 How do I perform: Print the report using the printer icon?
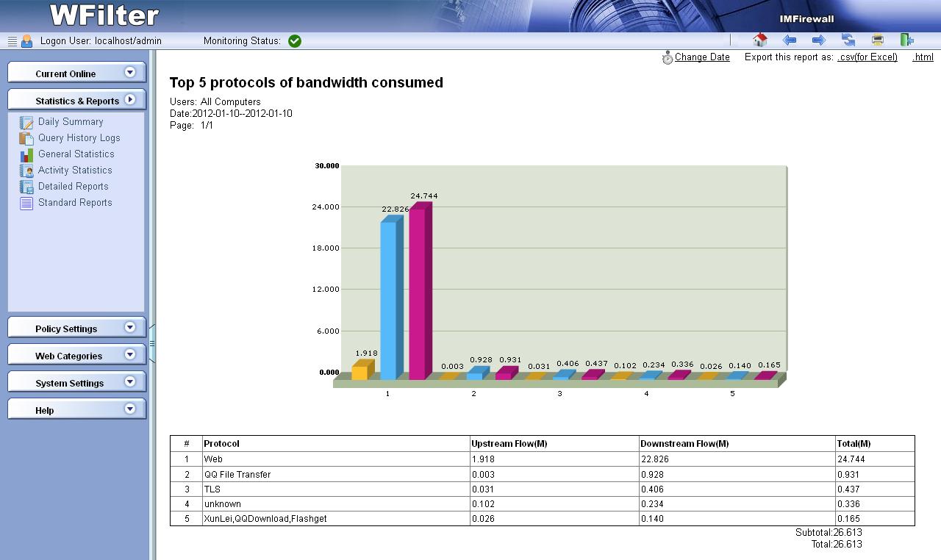tap(877, 40)
